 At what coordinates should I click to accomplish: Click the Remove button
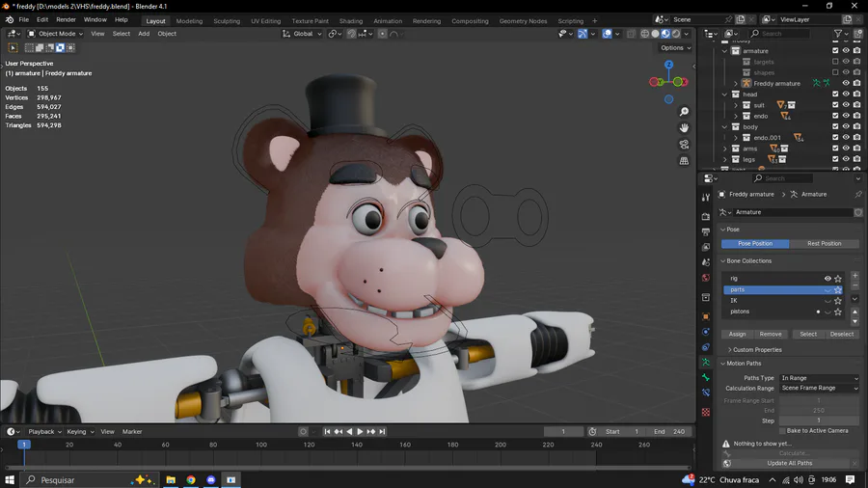[771, 335]
